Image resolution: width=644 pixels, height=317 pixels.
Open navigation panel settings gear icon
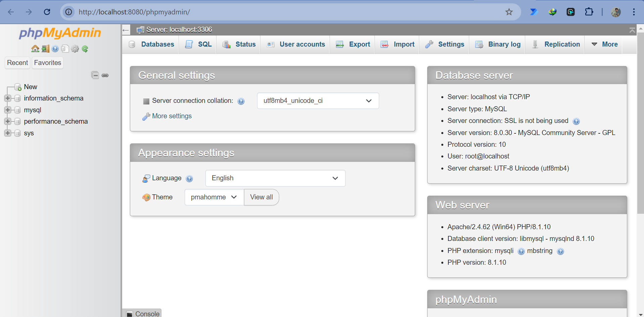[75, 49]
